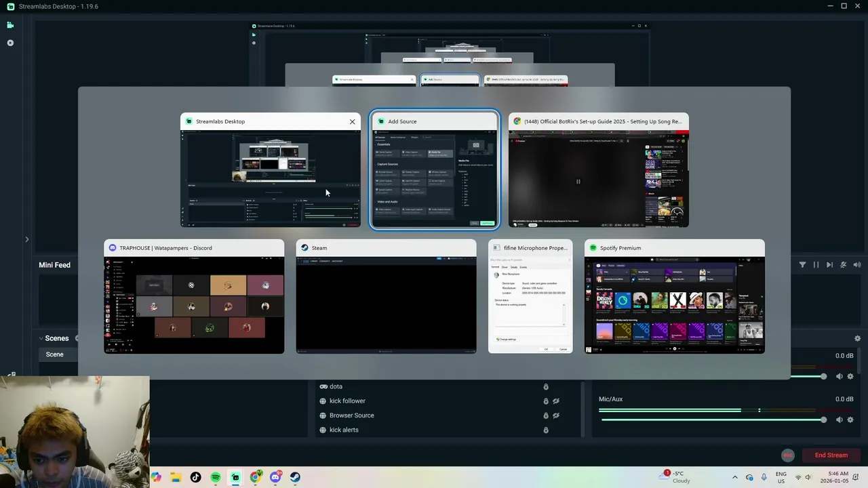This screenshot has height=488, width=868.
Task: Click the Mic/Aux channel label
Action: (x=610, y=399)
